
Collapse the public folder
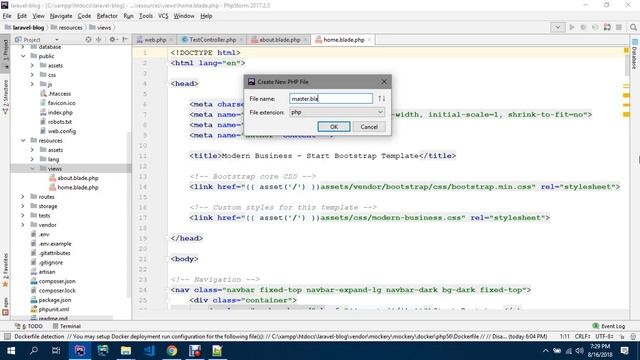(x=23, y=56)
